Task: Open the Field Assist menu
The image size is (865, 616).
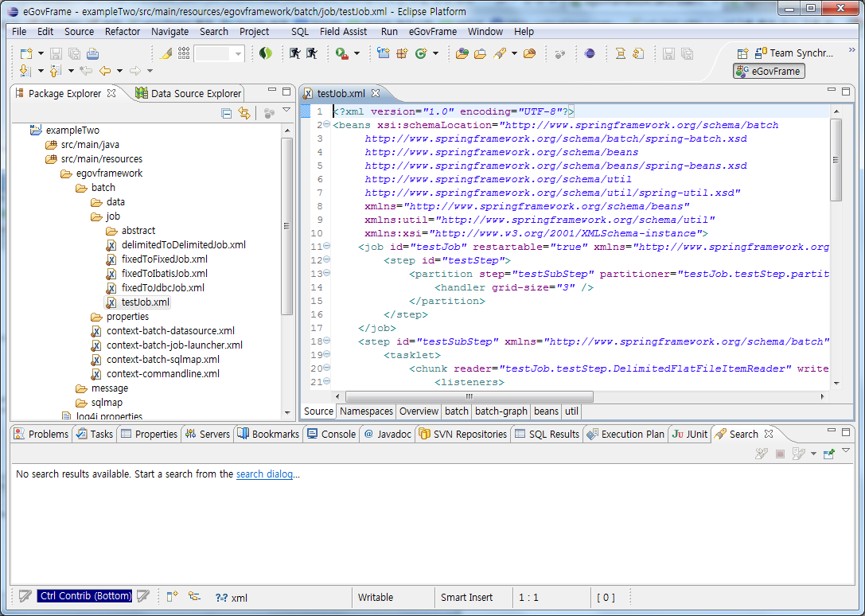Action: tap(343, 32)
